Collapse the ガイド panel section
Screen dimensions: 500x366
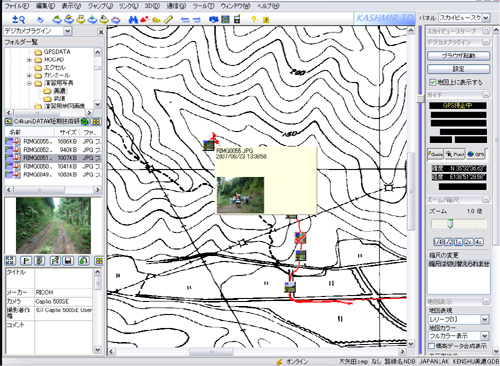(x=486, y=95)
